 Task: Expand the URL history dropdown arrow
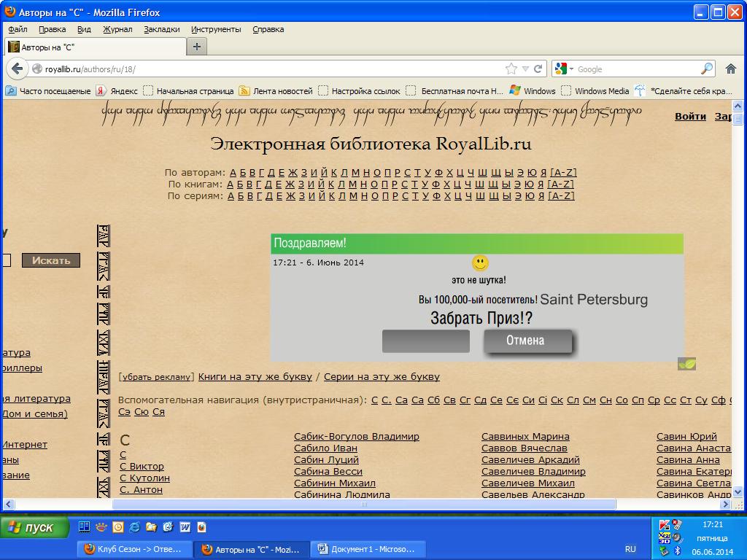tap(525, 69)
